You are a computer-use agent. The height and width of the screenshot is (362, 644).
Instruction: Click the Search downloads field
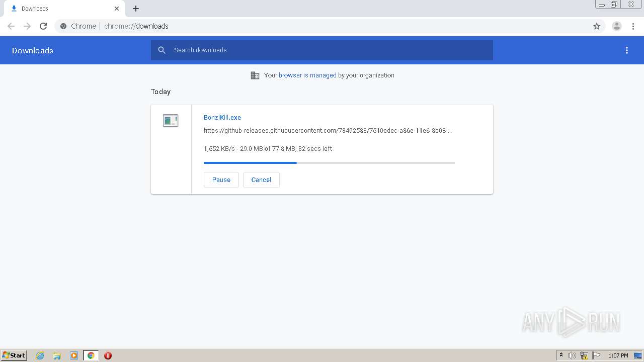[x=322, y=50]
